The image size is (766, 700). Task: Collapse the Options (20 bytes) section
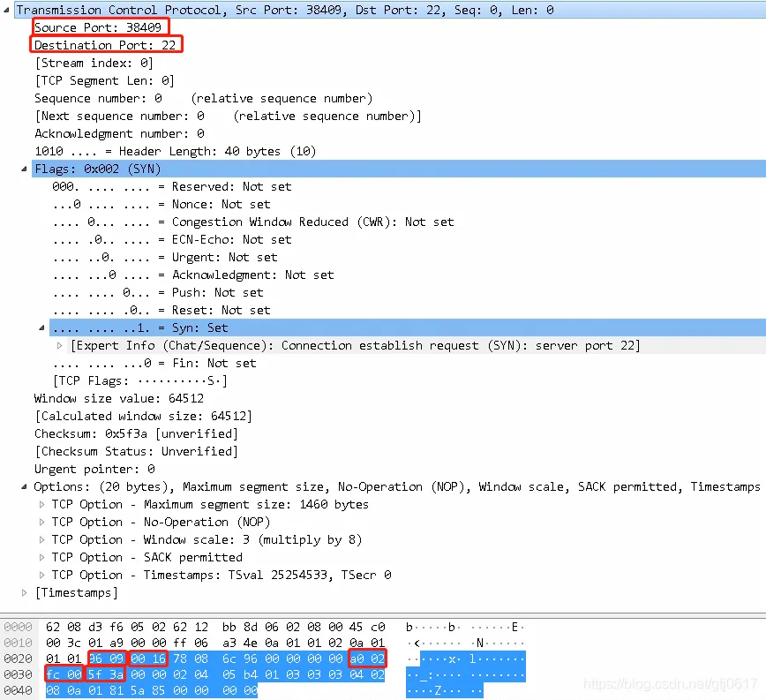click(x=24, y=487)
